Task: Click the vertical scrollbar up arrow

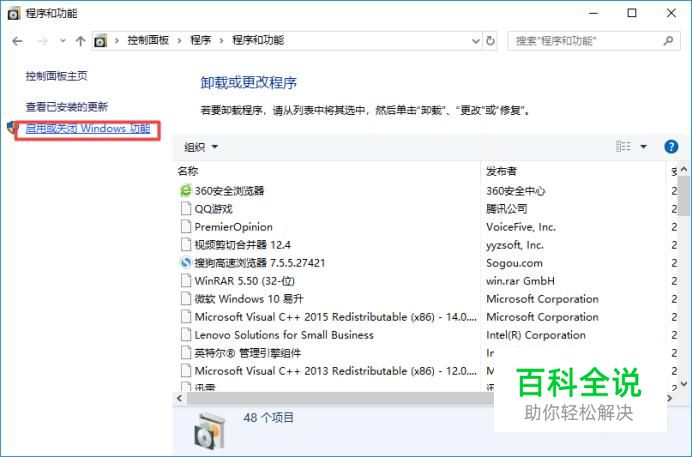Action: [x=684, y=169]
